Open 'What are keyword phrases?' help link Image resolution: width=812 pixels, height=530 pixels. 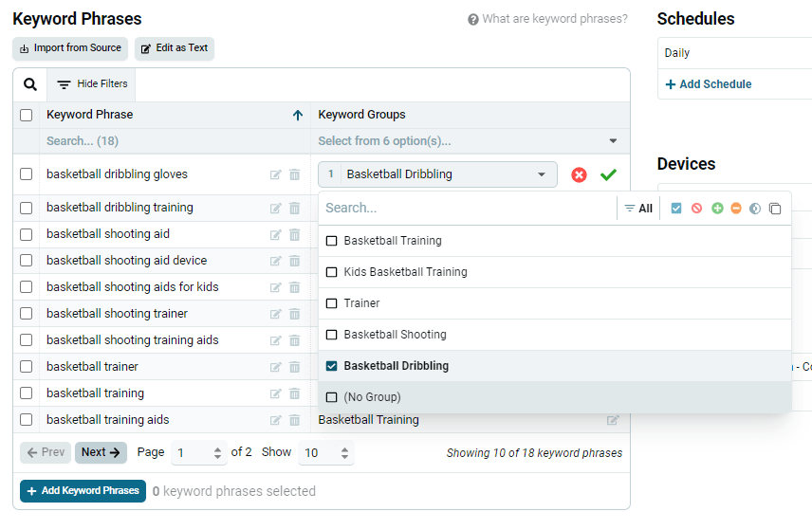click(547, 19)
